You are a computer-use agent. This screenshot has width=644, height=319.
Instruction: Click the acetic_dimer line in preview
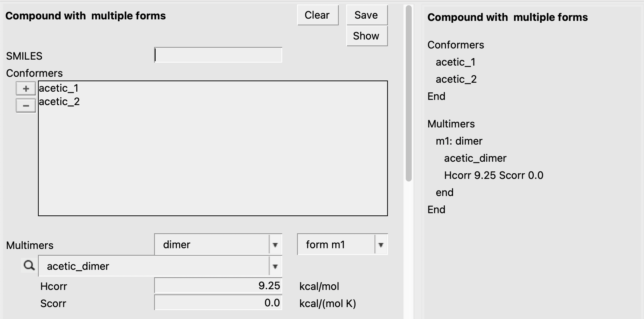[x=475, y=158]
